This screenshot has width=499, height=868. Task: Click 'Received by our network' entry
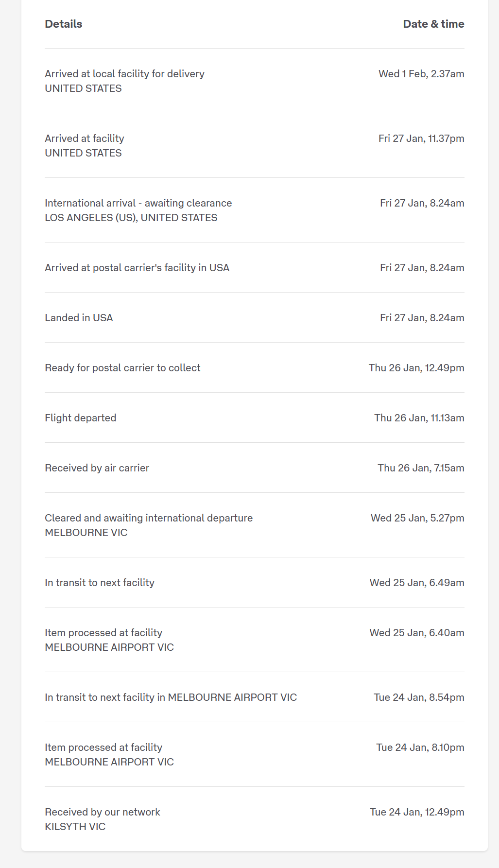point(103,812)
